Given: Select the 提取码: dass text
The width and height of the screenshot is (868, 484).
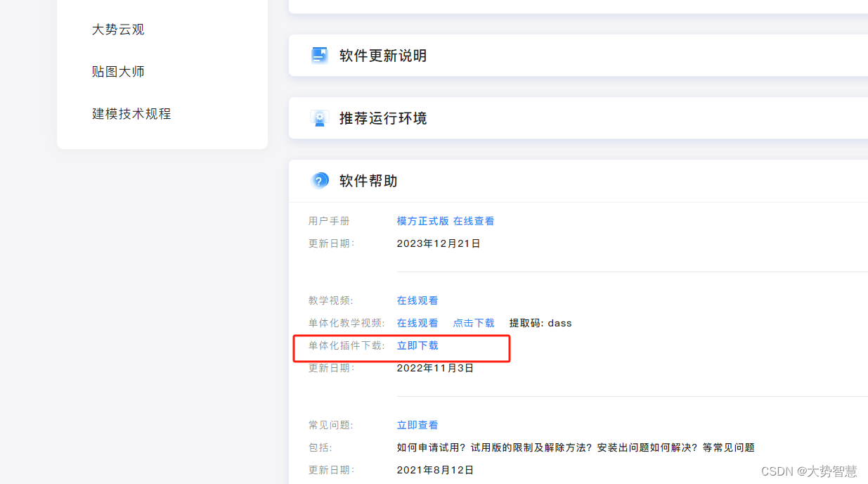Looking at the screenshot, I should point(540,323).
